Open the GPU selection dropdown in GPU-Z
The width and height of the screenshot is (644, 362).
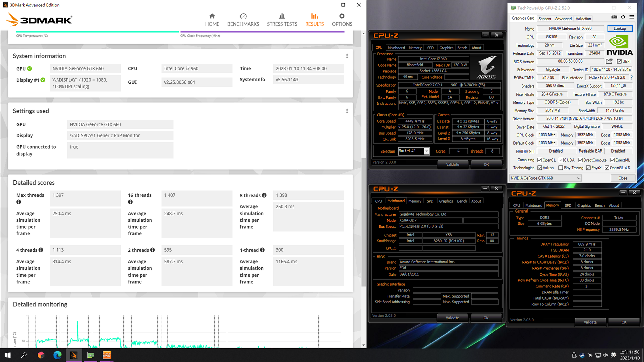545,178
